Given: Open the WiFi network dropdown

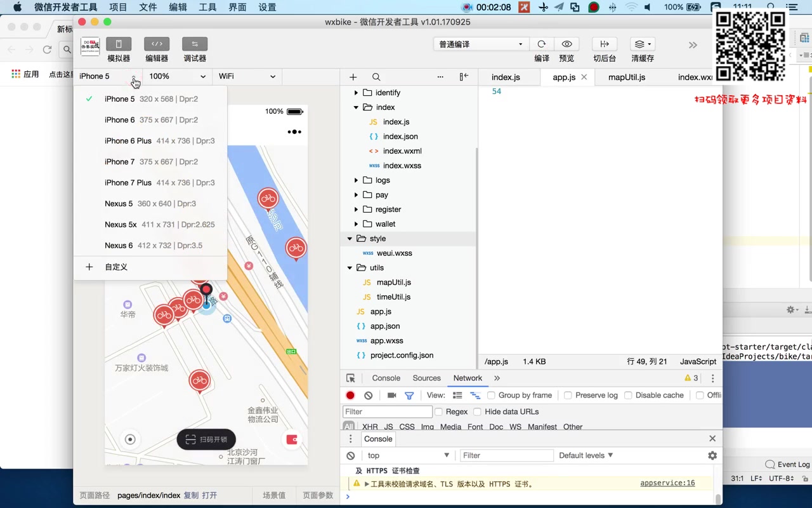Looking at the screenshot, I should pyautogui.click(x=247, y=76).
